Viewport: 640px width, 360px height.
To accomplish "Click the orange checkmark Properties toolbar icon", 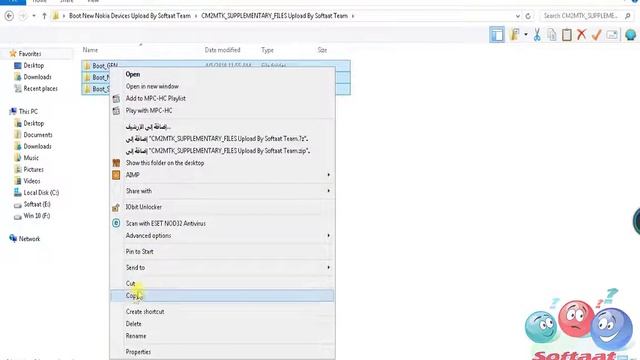I will (597, 35).
